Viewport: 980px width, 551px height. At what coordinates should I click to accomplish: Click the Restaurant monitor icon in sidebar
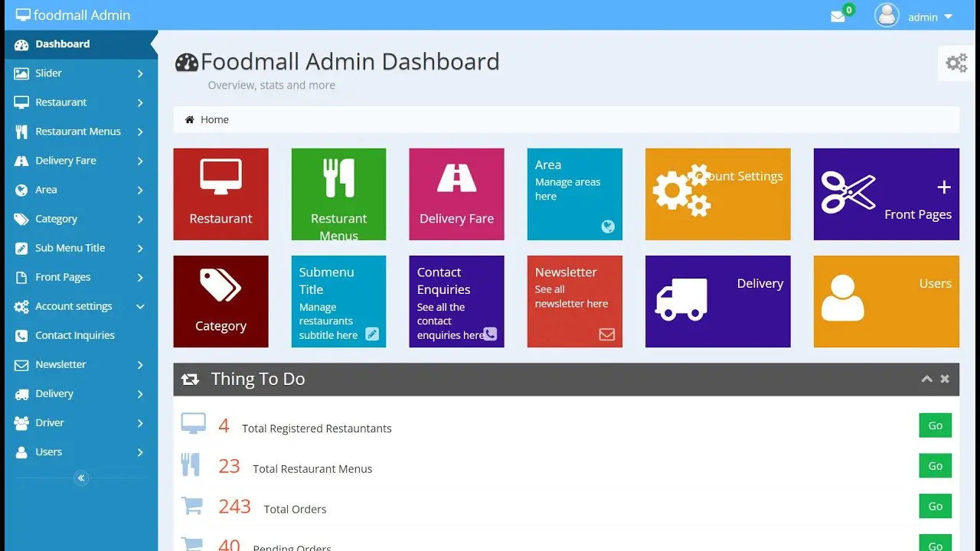tap(21, 103)
